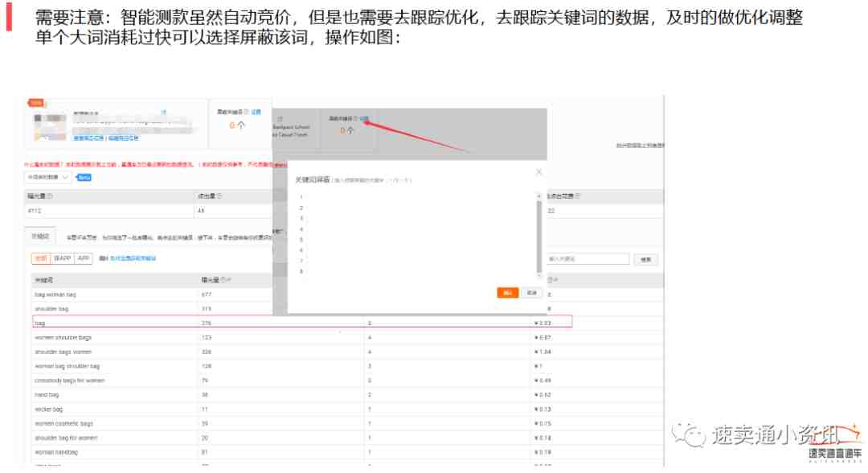Click help icon next to click count header

point(219,196)
